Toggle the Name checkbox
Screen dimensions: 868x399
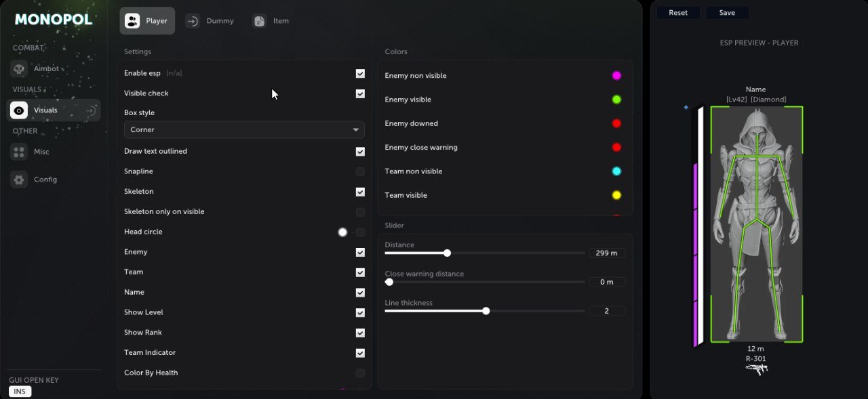pos(360,293)
